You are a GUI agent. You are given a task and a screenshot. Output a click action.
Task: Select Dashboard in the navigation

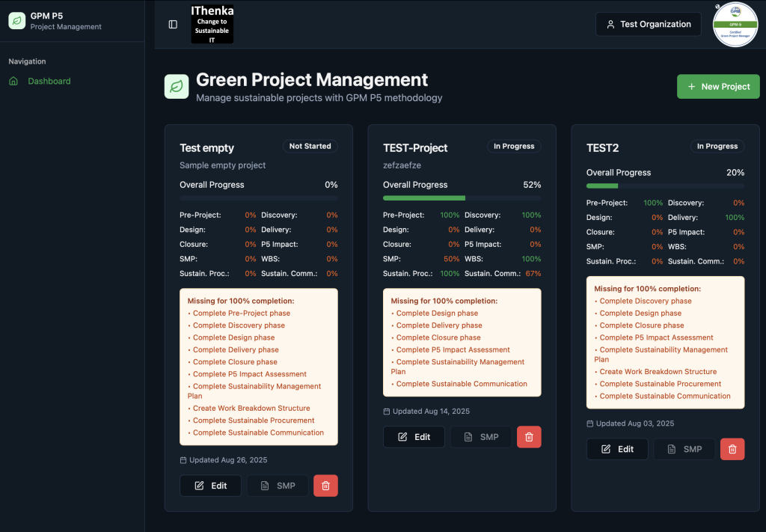[49, 81]
